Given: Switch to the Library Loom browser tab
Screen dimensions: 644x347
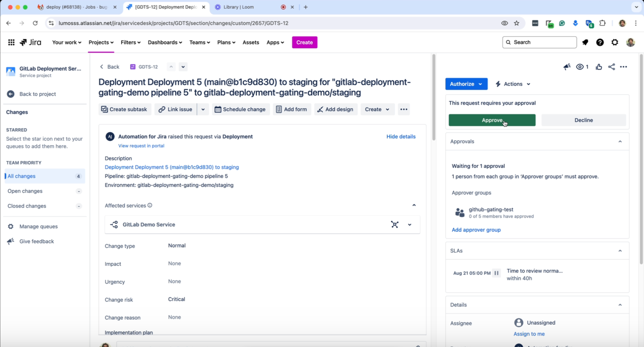Looking at the screenshot, I should pos(238,7).
